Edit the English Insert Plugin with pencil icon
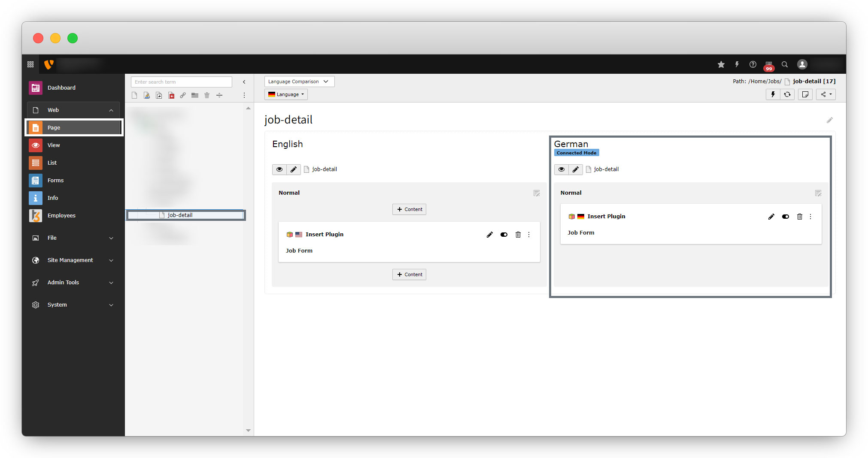This screenshot has width=868, height=458. pyautogui.click(x=489, y=235)
